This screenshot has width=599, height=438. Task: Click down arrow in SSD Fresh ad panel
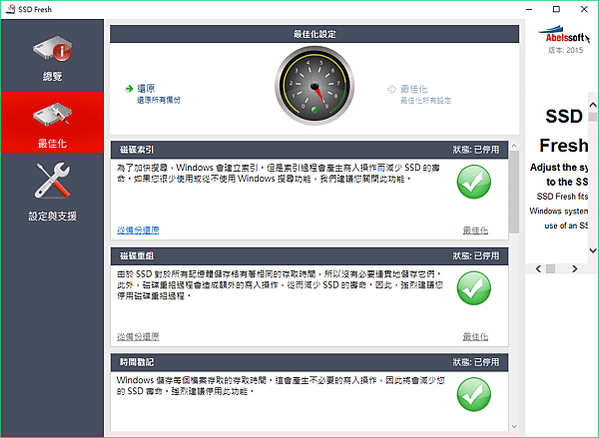(x=593, y=251)
